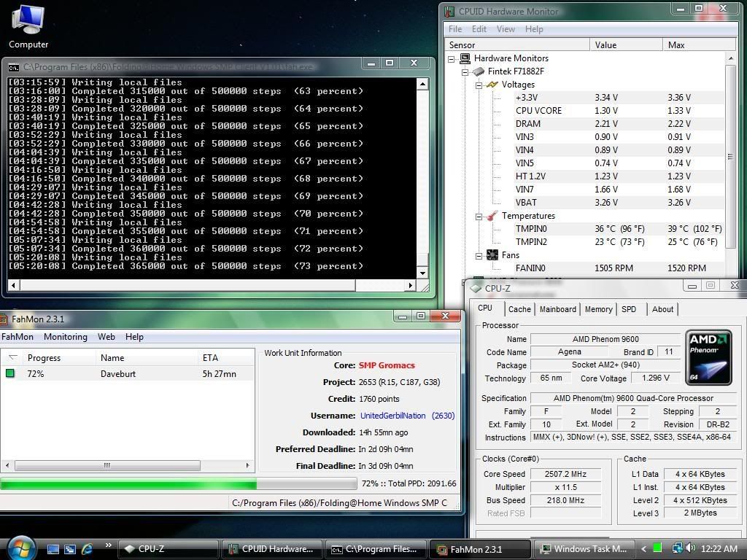Click the Max column header in Hardware Monitor

[x=699, y=44]
